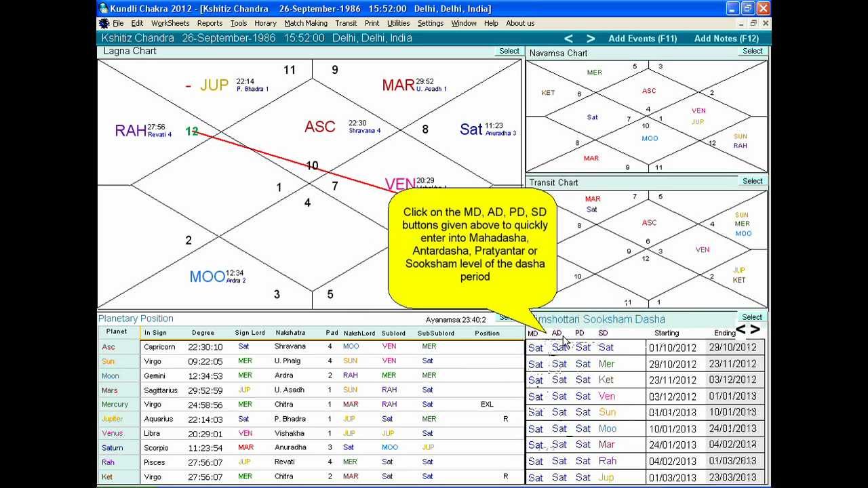Select the Asc row in Planetary Position
Screen dimensions: 868x488
[312, 346]
